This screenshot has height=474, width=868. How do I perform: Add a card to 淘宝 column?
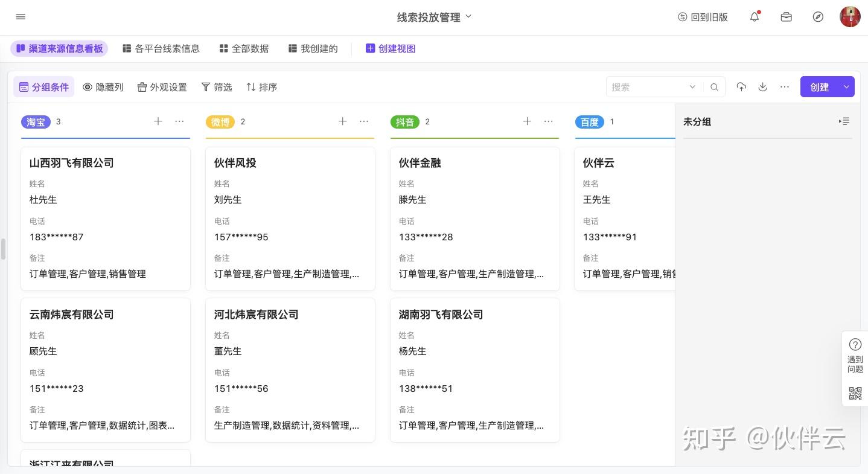click(158, 121)
